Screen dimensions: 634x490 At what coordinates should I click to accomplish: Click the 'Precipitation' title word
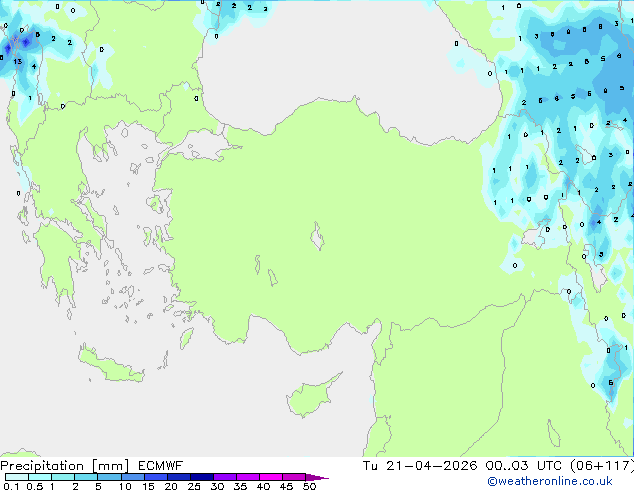pyautogui.click(x=42, y=466)
